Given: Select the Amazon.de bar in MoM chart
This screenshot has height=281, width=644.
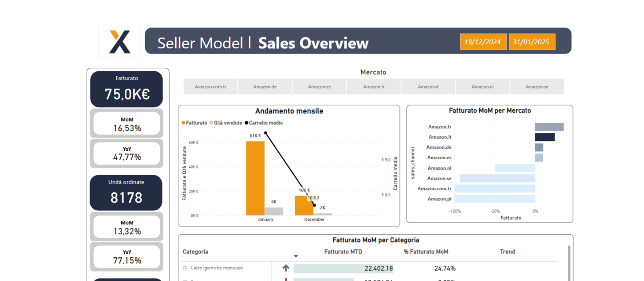Looking at the screenshot, I should click(539, 147).
